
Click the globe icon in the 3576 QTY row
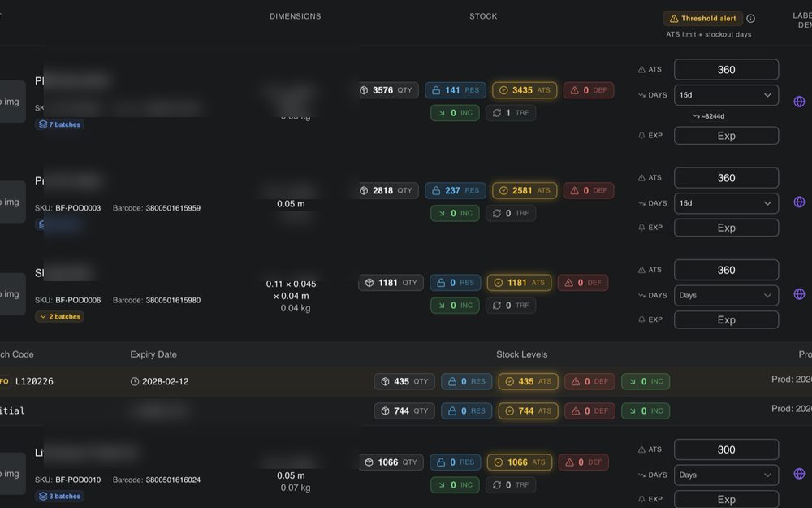799,102
